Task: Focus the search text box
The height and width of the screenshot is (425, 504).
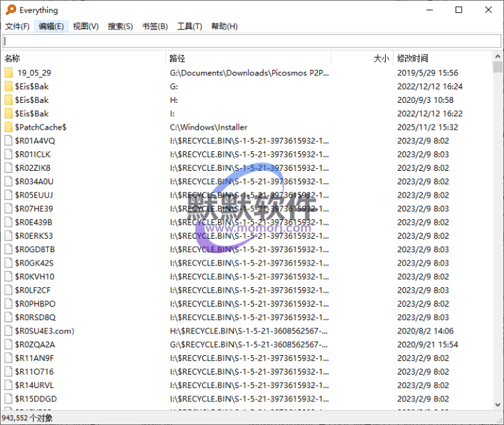Action: click(251, 41)
